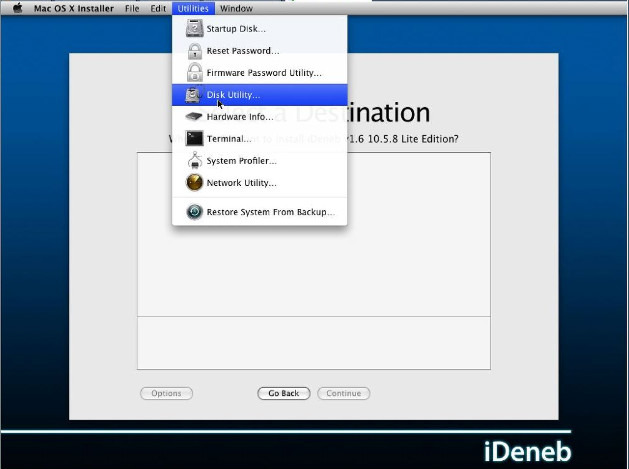Click the Hardware Info chip icon
The width and height of the screenshot is (629, 469).
[194, 116]
